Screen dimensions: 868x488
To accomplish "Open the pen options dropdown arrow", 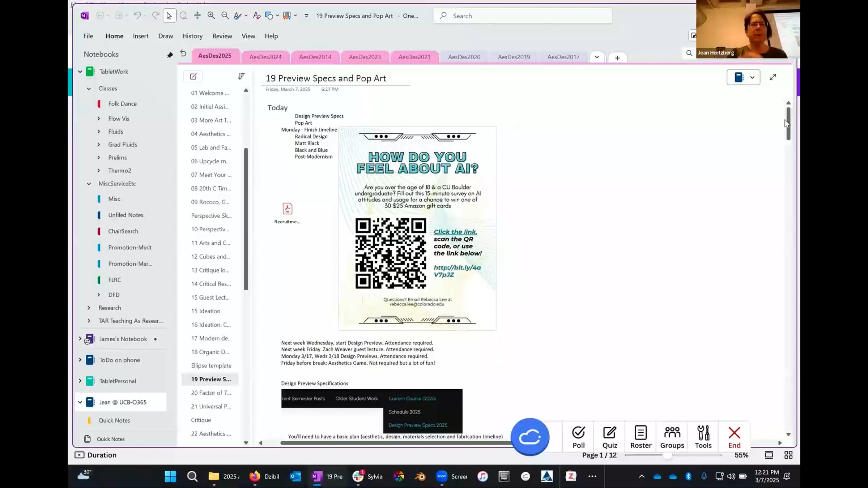I will 246,16.
